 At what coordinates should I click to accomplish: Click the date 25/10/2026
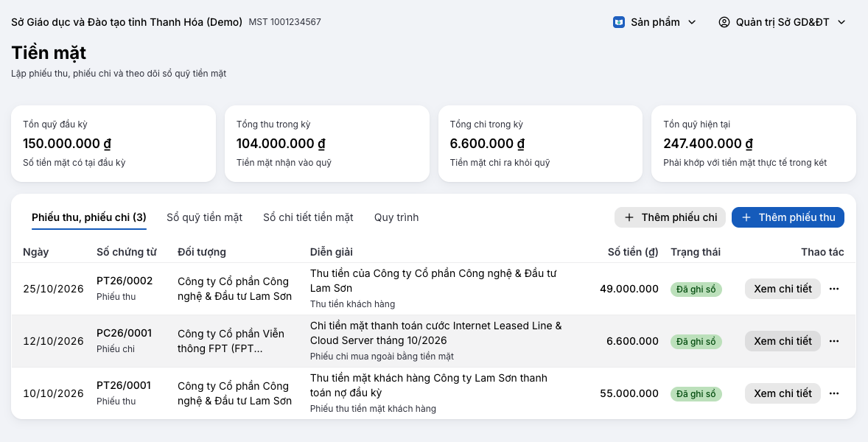tap(53, 289)
